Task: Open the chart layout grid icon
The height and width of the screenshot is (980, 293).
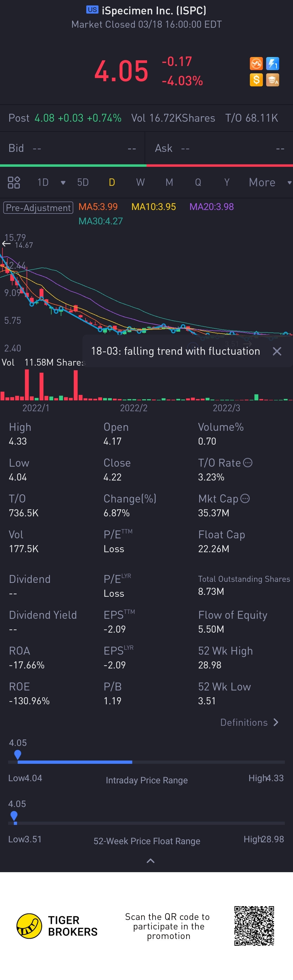Action: click(x=14, y=183)
